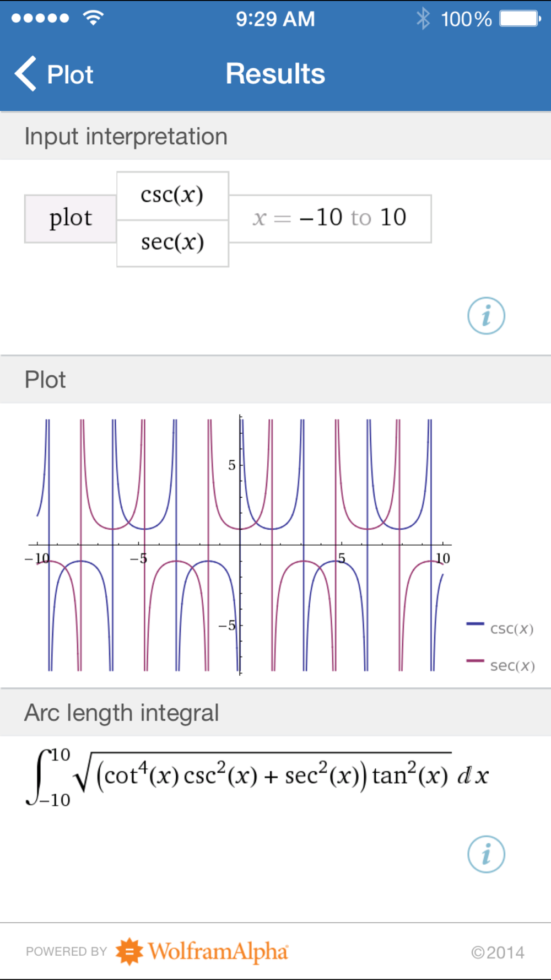551x980 pixels.
Task: Tap the arc length integral formula
Action: 257,776
